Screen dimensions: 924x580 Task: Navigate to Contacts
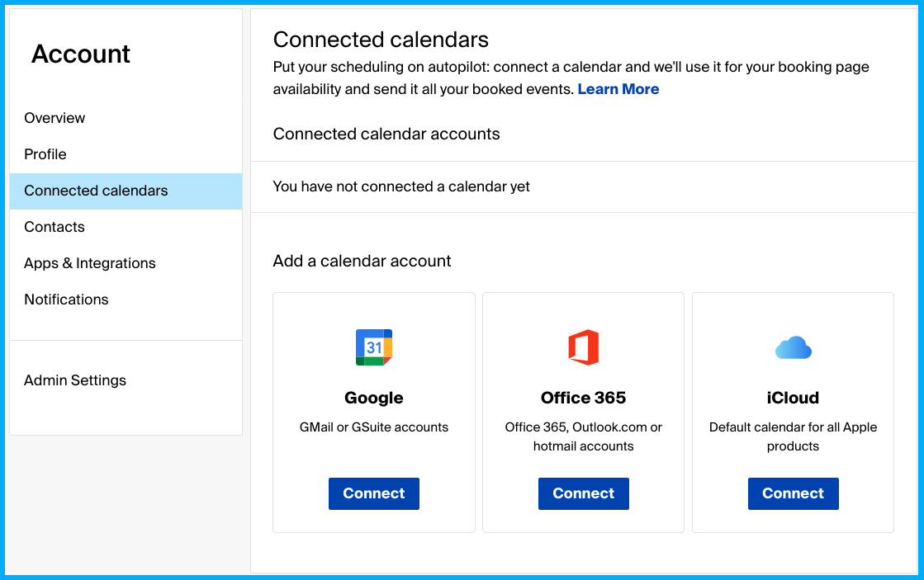pyautogui.click(x=54, y=227)
